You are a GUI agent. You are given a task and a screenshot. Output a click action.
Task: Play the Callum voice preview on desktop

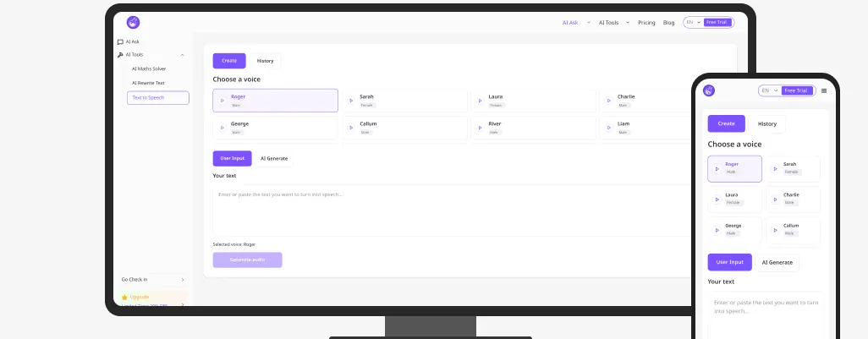click(351, 128)
